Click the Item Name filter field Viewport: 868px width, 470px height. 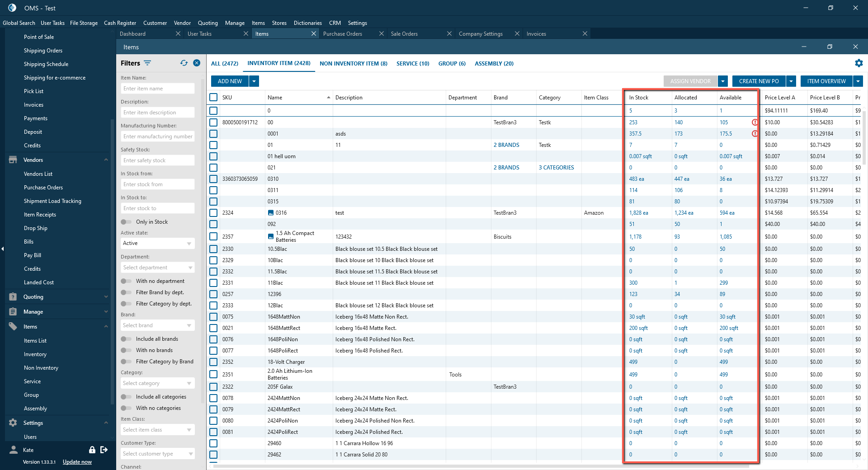[x=157, y=89]
